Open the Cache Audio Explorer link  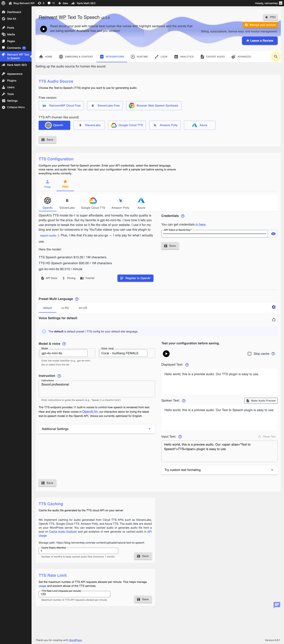point(63,532)
